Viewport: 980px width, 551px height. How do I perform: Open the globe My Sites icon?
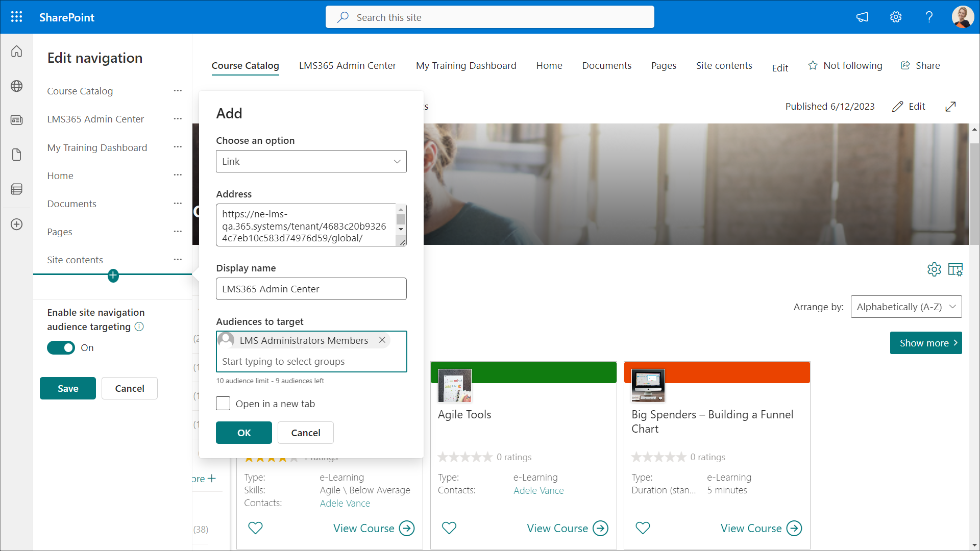pyautogui.click(x=16, y=86)
